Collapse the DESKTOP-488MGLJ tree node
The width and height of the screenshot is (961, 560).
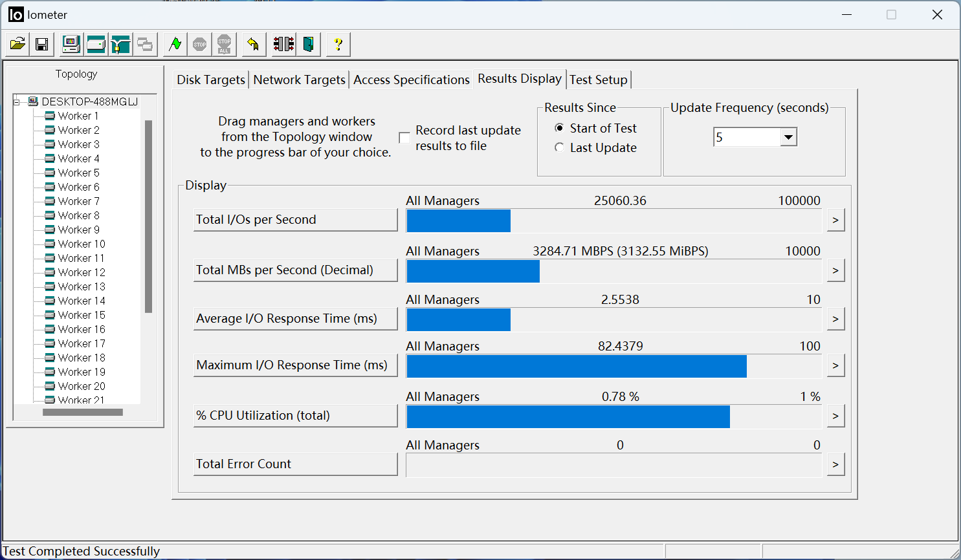(17, 102)
